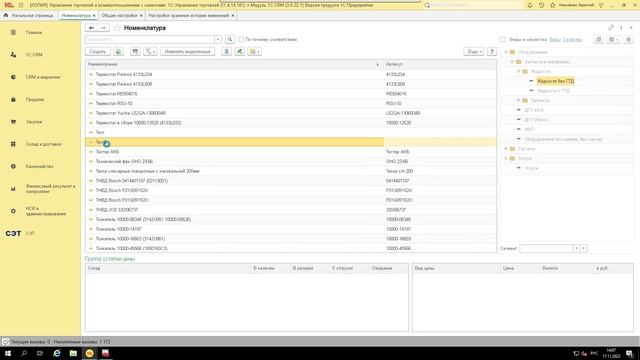The width and height of the screenshot is (640, 360).
Task: Click the help question mark button
Action: [x=492, y=52]
